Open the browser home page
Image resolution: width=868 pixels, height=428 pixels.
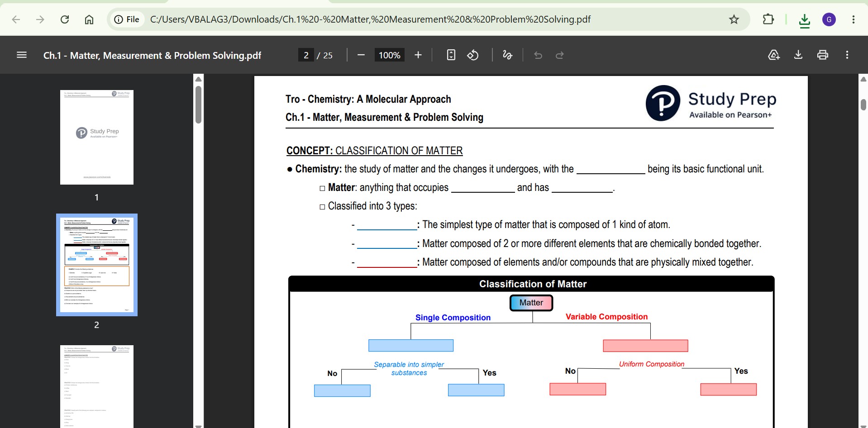click(89, 19)
